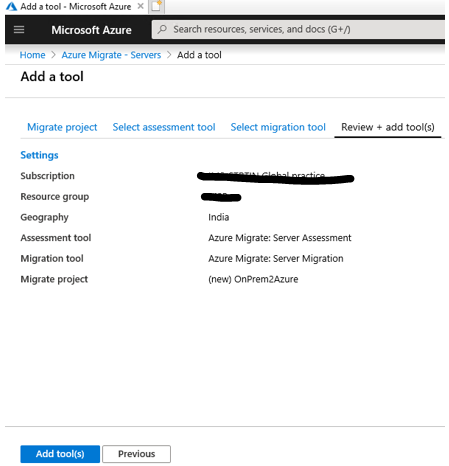The height and width of the screenshot is (466, 449).
Task: Open a new browser tab
Action: point(156,6)
